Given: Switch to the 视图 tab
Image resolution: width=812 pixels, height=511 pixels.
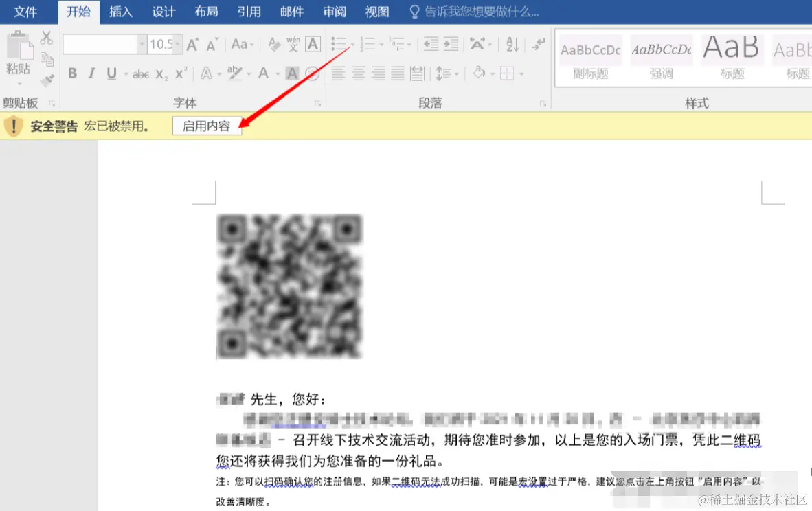Looking at the screenshot, I should 377,12.
